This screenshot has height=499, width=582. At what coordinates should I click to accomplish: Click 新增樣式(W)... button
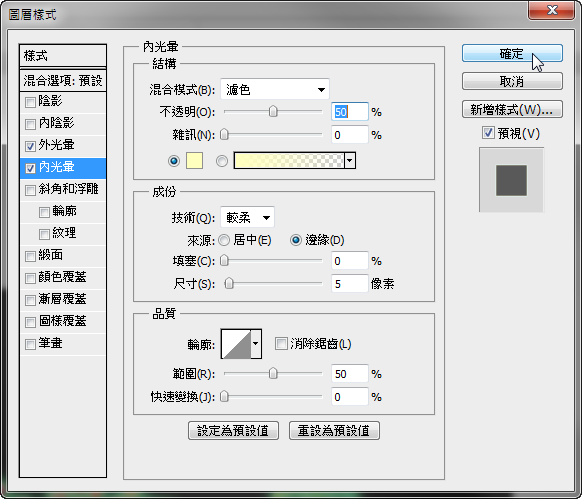pos(512,109)
